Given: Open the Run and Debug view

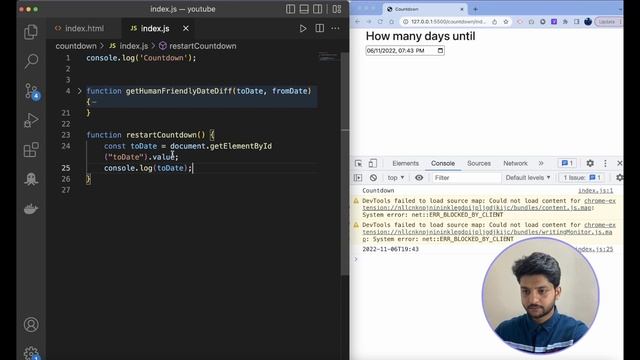Looking at the screenshot, I should [x=31, y=120].
